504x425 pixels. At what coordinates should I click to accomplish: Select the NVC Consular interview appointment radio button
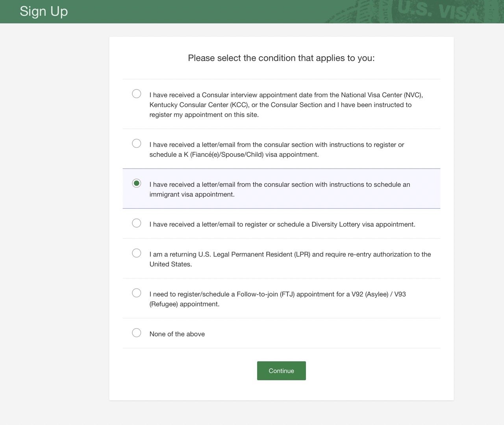(136, 94)
